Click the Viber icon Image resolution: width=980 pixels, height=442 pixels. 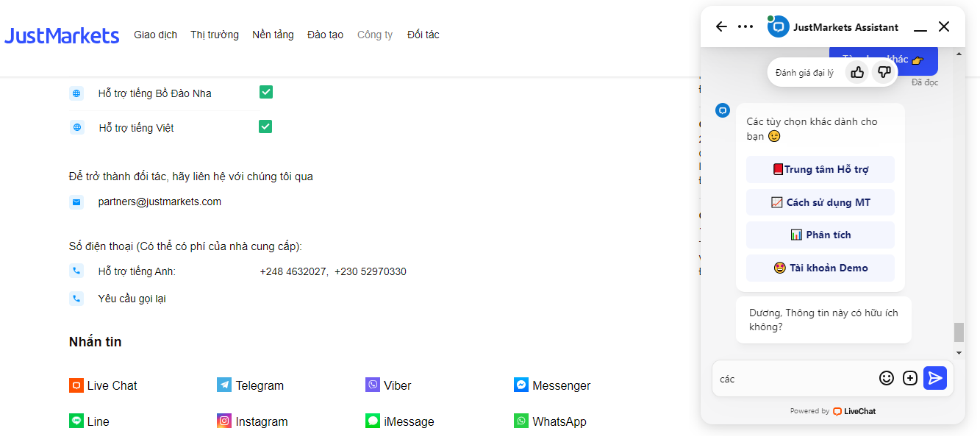(x=373, y=385)
